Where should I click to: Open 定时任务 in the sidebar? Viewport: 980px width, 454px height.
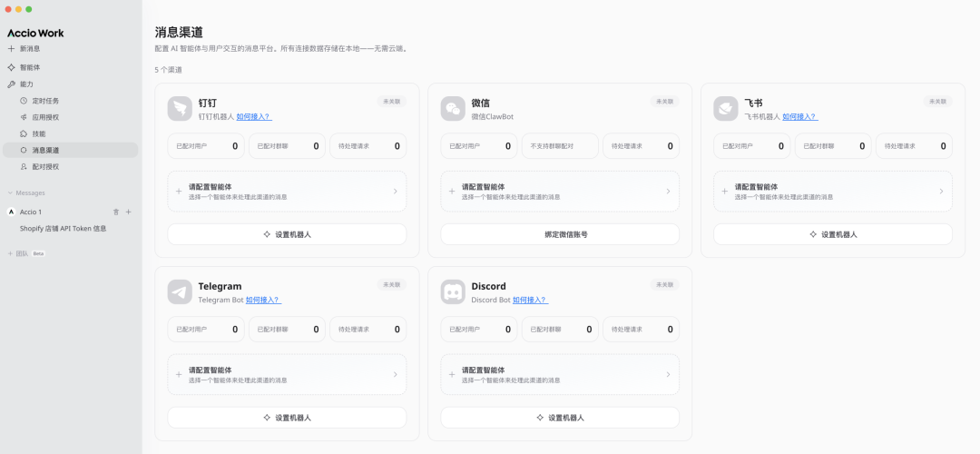coord(45,101)
